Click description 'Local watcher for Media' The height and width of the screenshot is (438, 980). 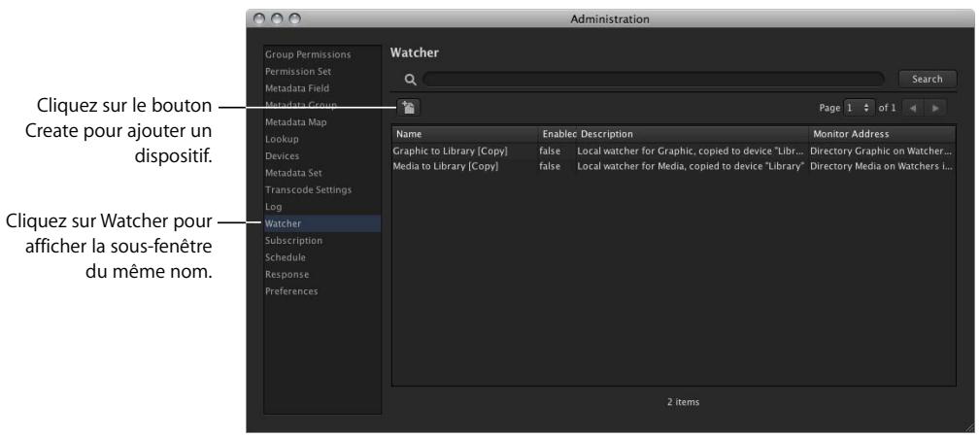(x=690, y=166)
